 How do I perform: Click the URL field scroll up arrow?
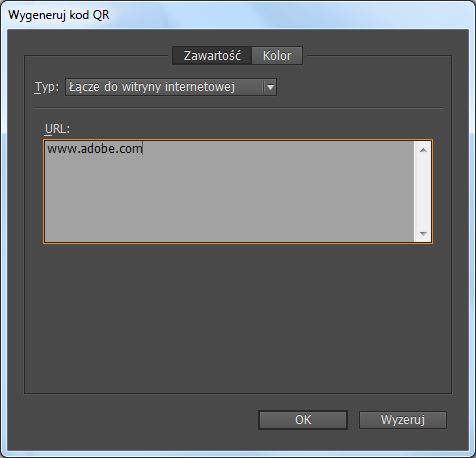423,150
